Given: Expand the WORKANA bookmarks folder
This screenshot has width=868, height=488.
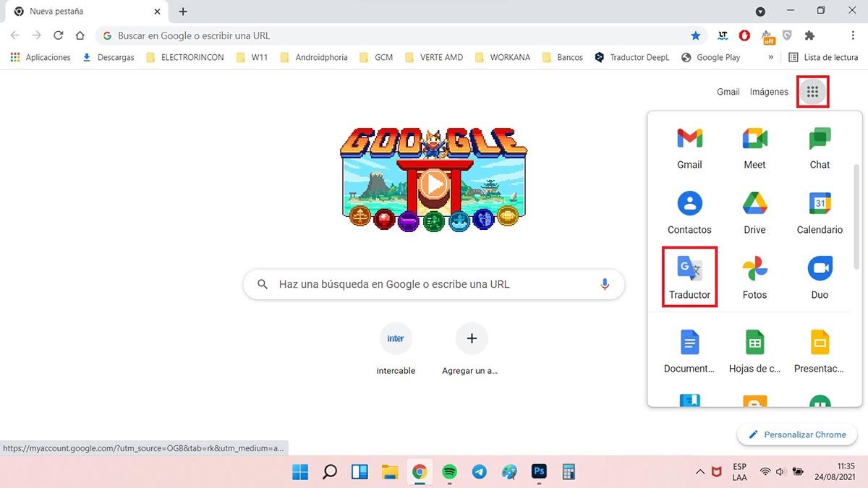Looking at the screenshot, I should 503,57.
